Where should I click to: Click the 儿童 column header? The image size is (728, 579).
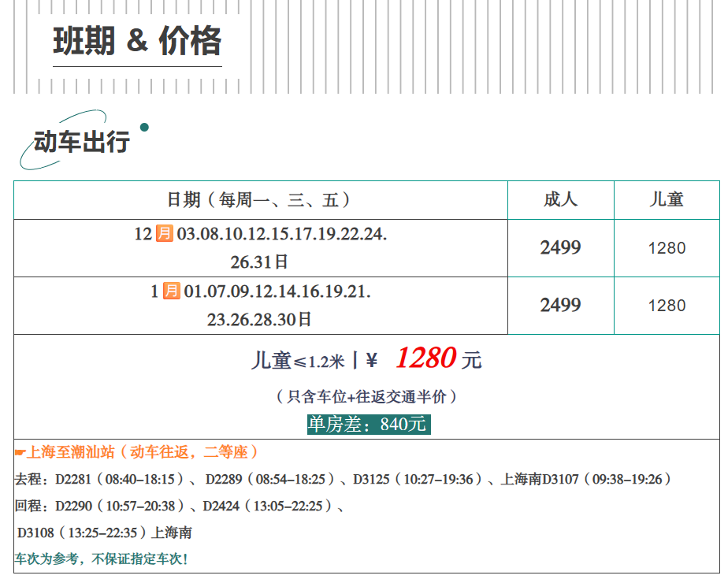667,200
